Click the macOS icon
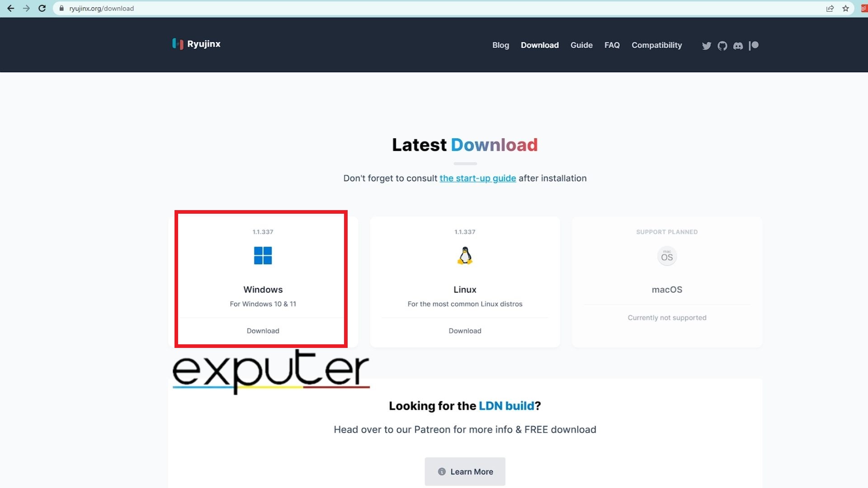Screen dimensions: 868x488 pyautogui.click(x=667, y=256)
